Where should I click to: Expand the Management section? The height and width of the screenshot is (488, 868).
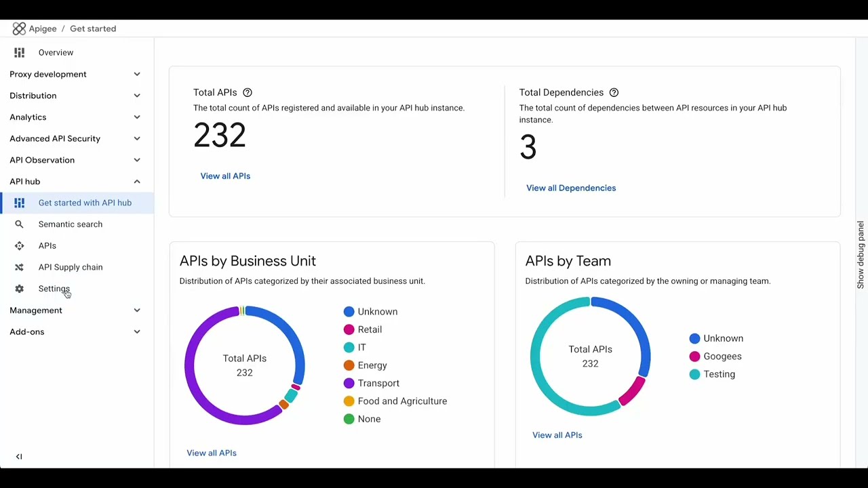coord(75,310)
